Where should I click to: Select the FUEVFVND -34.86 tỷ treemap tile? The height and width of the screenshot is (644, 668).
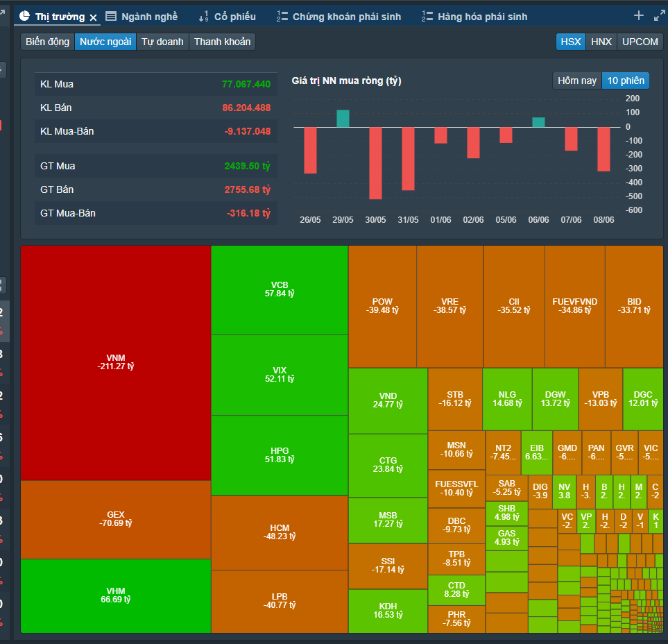[574, 307]
